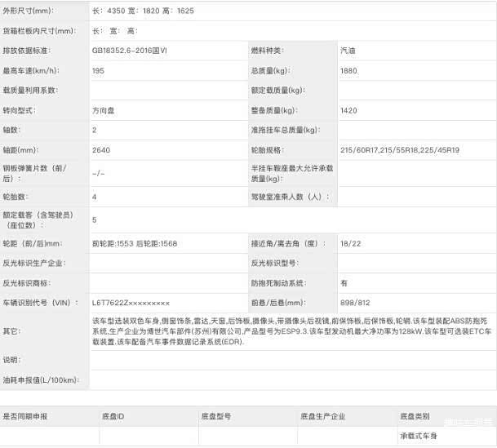Select the VIN code starting with L6T7622Z
This screenshot has width=497, height=448.
[131, 304]
